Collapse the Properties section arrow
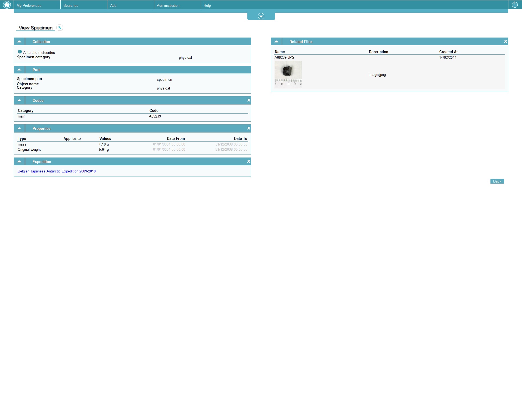Screen dimensions: 522x420 (x=19, y=128)
